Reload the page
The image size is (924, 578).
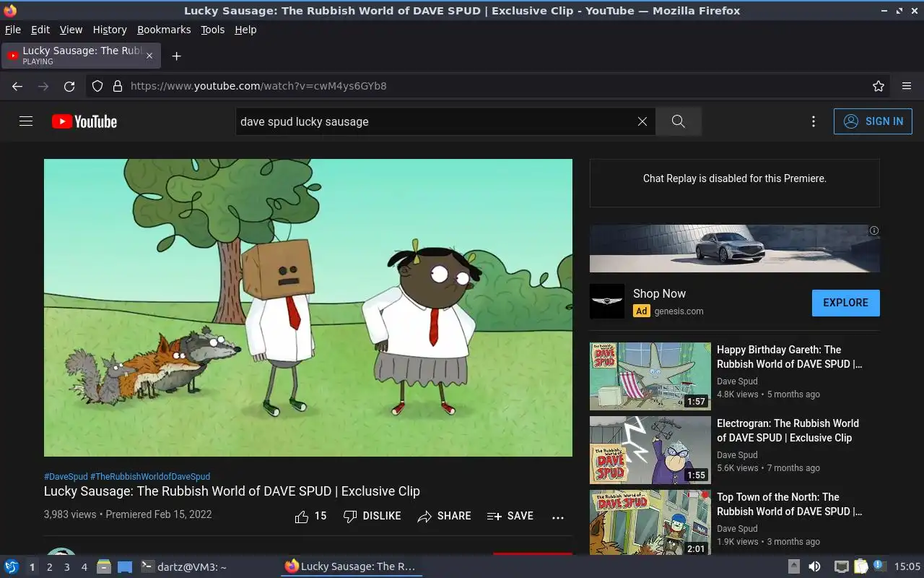pyautogui.click(x=69, y=86)
